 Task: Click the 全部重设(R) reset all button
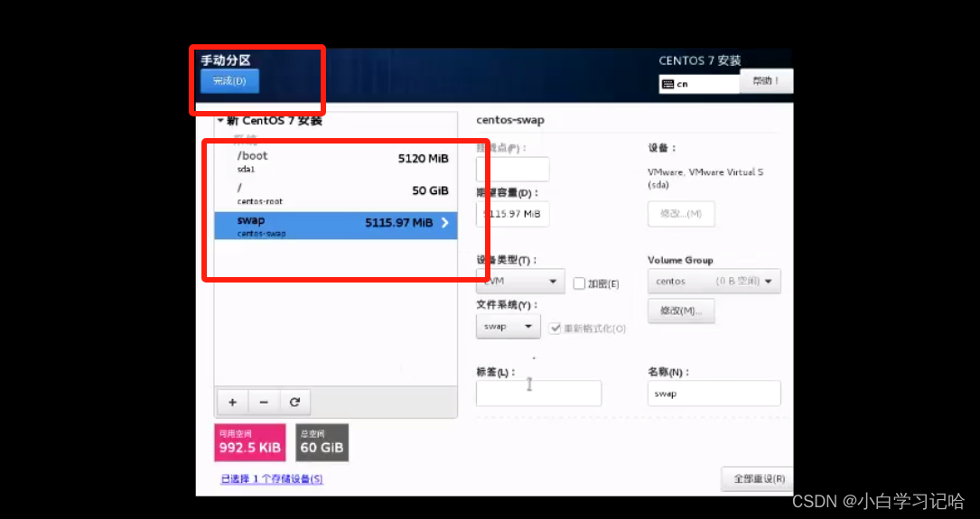pos(759,479)
